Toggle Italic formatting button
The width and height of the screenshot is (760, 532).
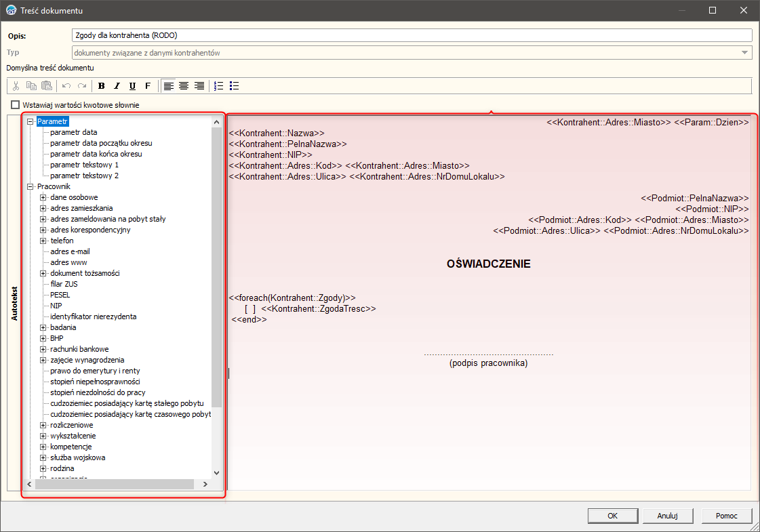pyautogui.click(x=117, y=86)
